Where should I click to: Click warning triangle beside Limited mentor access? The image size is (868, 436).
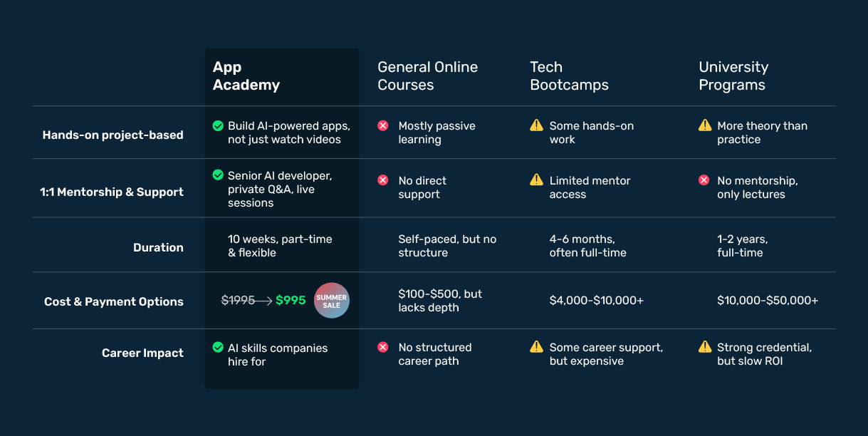(536, 180)
